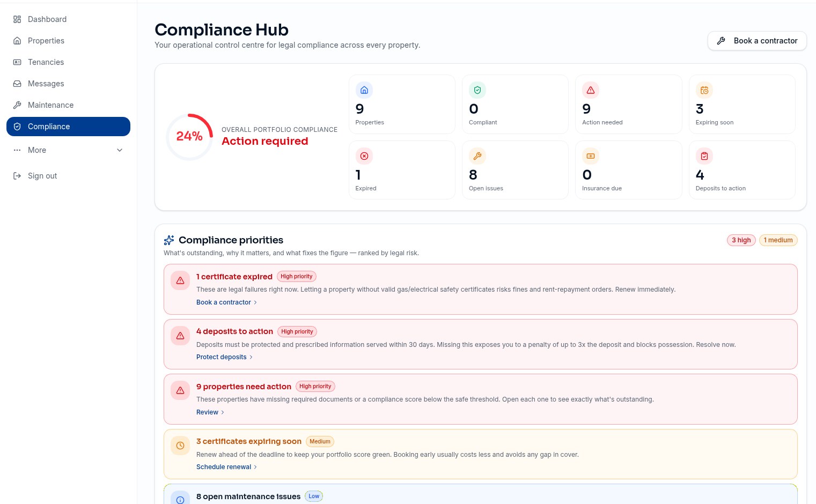Click the green shield icon on Compliant card
816x504 pixels.
[x=477, y=90]
